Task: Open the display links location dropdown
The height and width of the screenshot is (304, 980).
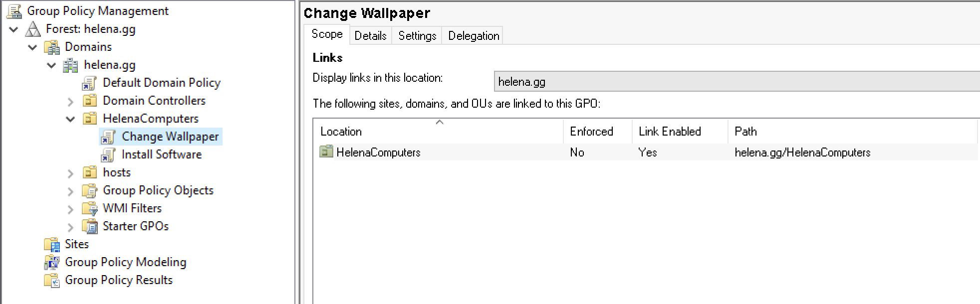Action: pos(736,82)
